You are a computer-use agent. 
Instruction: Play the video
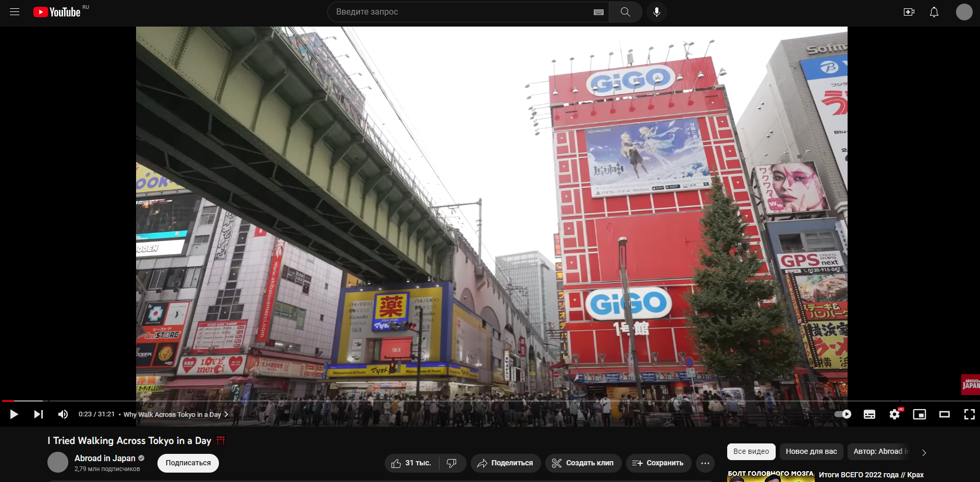14,414
